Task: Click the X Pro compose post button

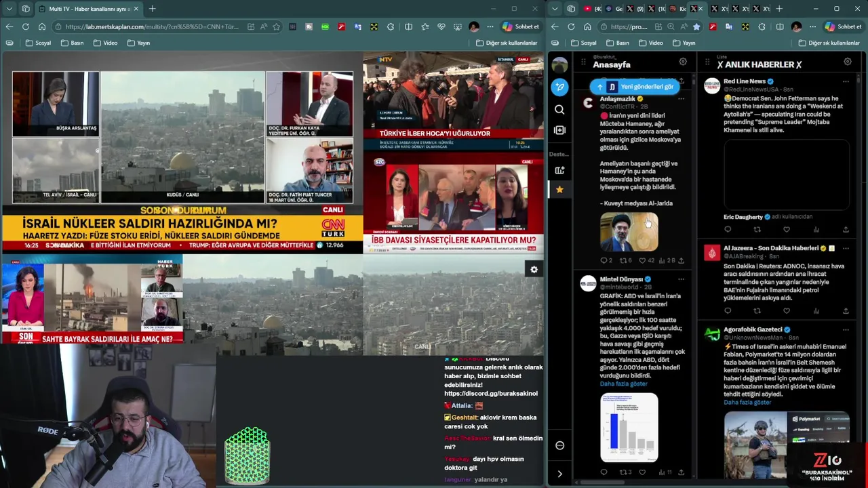Action: pos(559,87)
